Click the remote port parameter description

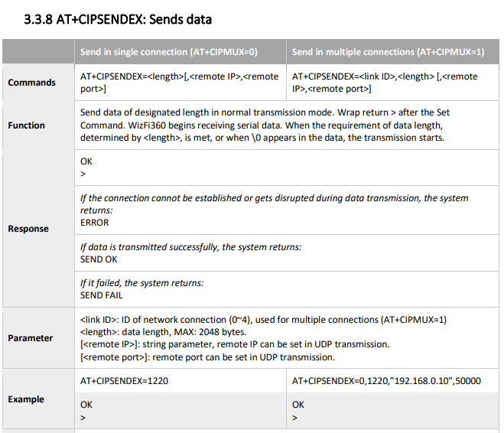(207, 357)
